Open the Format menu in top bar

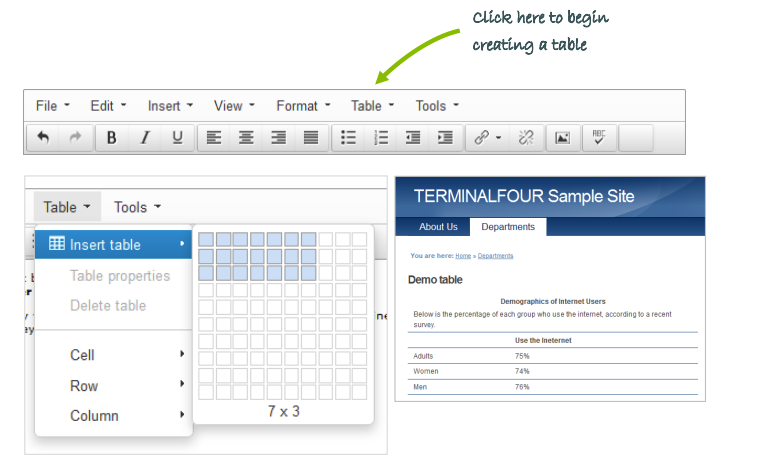click(303, 105)
